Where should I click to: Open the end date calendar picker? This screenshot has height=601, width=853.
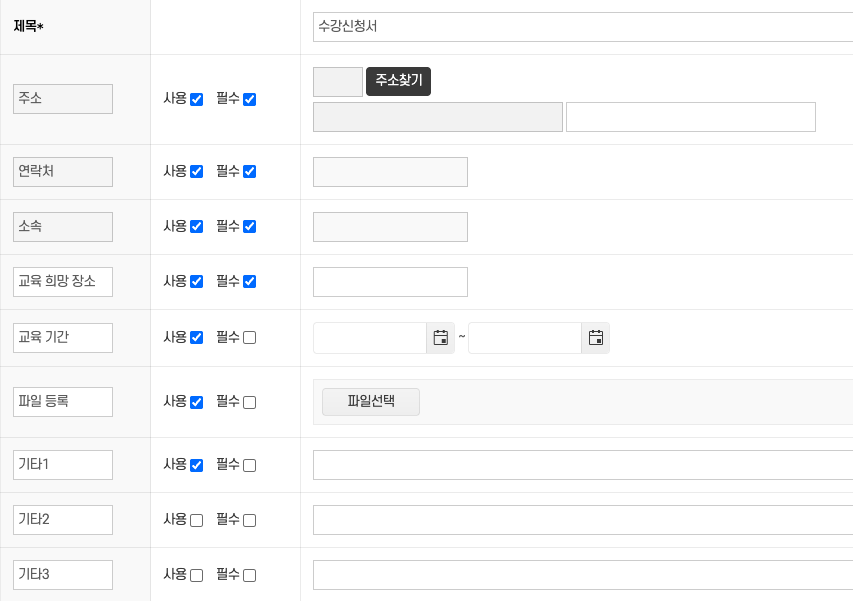[595, 337]
